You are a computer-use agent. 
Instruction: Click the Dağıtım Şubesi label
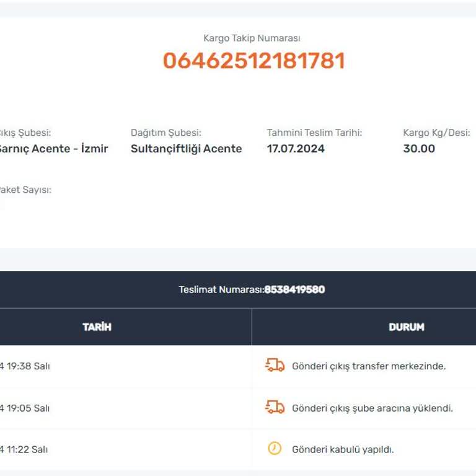(x=165, y=133)
